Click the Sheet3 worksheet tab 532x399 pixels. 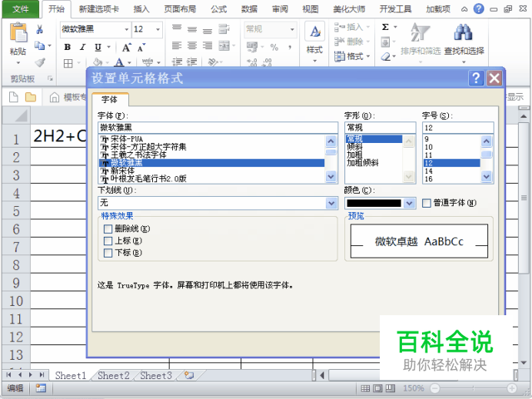pyautogui.click(x=156, y=376)
